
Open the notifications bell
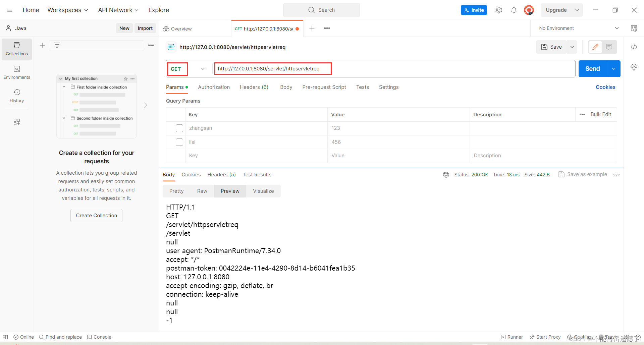tap(514, 10)
